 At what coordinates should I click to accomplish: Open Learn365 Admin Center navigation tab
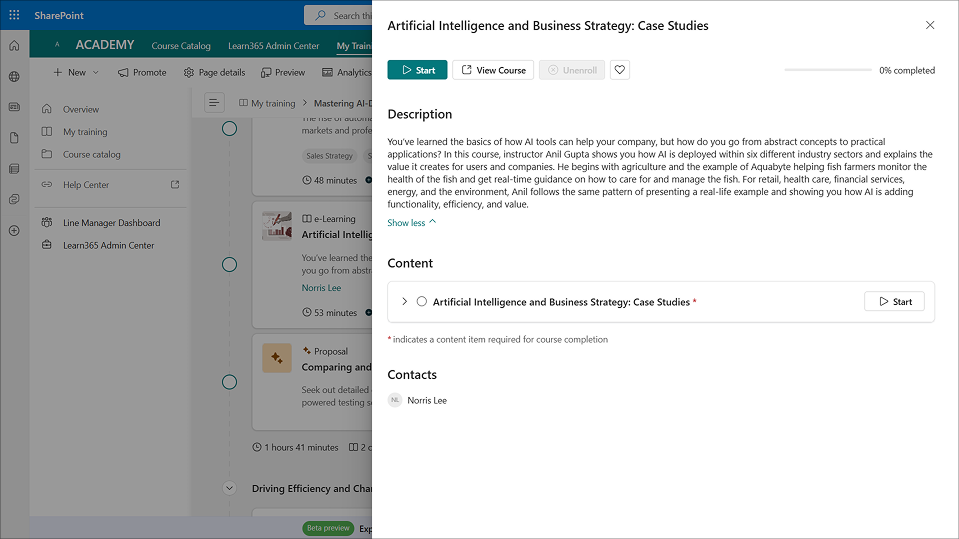[273, 46]
